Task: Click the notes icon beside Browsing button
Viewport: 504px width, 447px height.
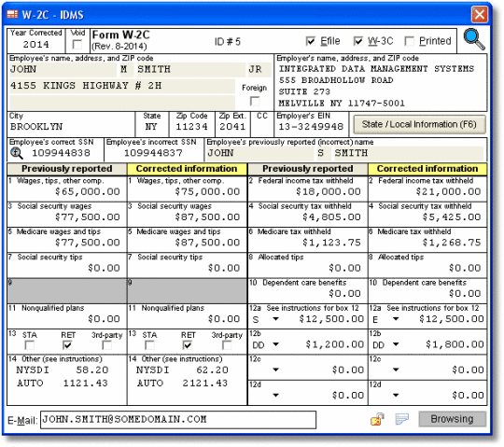Action: tap(401, 419)
